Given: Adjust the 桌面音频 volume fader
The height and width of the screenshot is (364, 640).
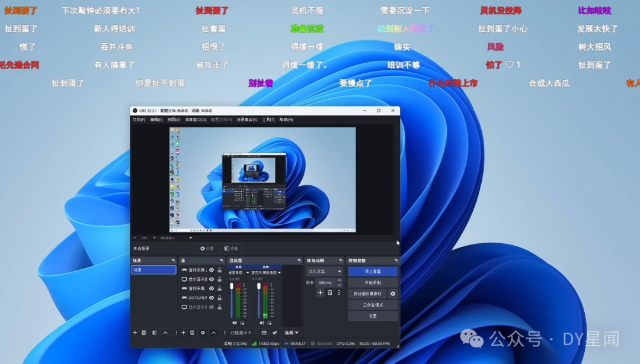Looking at the screenshot, I should coord(232,286).
